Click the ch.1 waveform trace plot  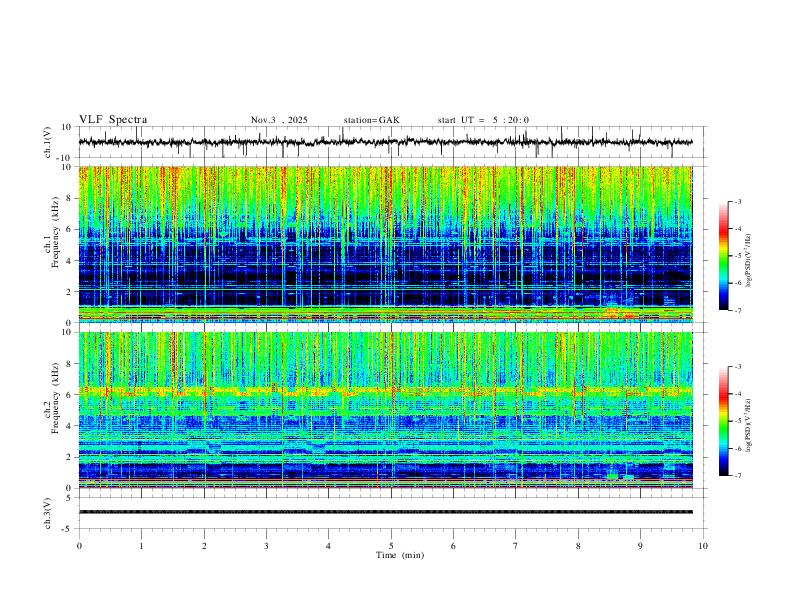click(x=385, y=142)
